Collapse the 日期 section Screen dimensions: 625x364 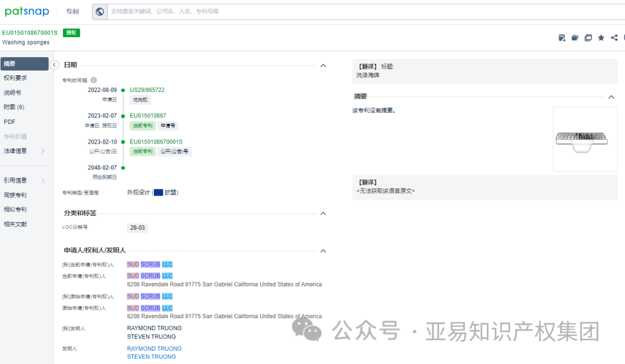pyautogui.click(x=323, y=65)
